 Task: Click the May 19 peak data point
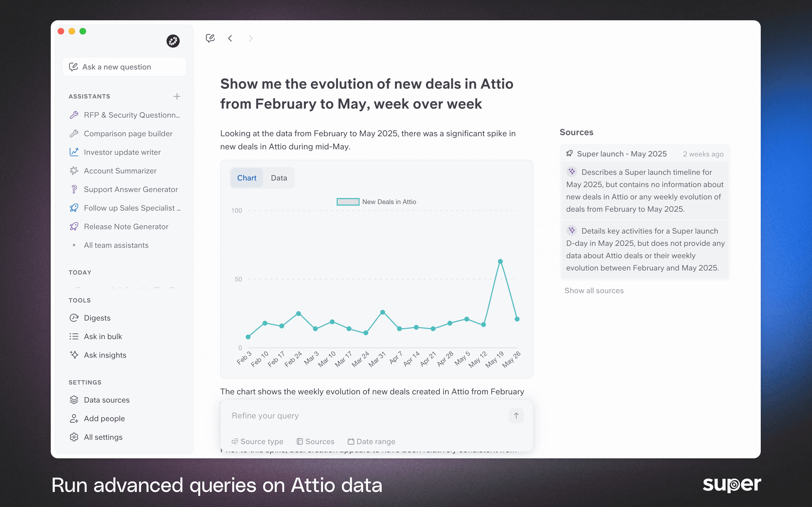pos(500,262)
